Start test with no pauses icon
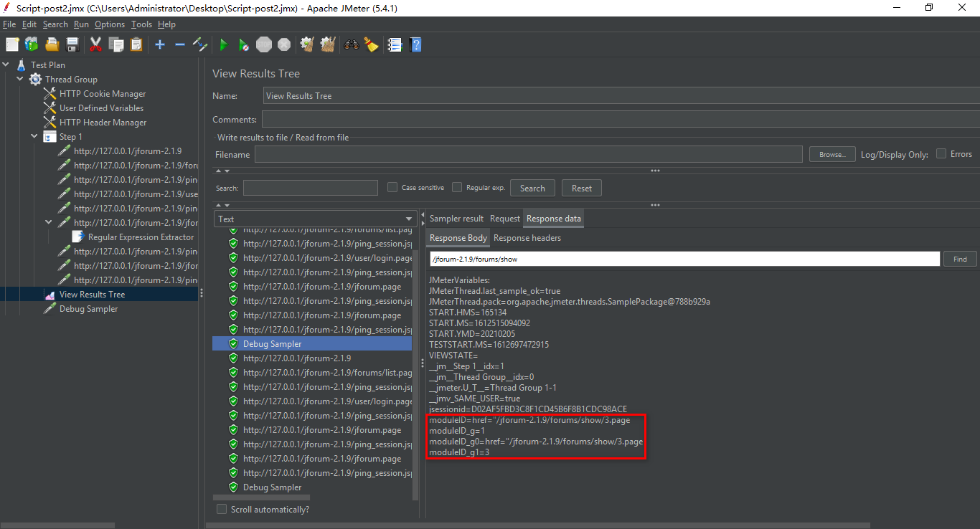 pyautogui.click(x=244, y=44)
